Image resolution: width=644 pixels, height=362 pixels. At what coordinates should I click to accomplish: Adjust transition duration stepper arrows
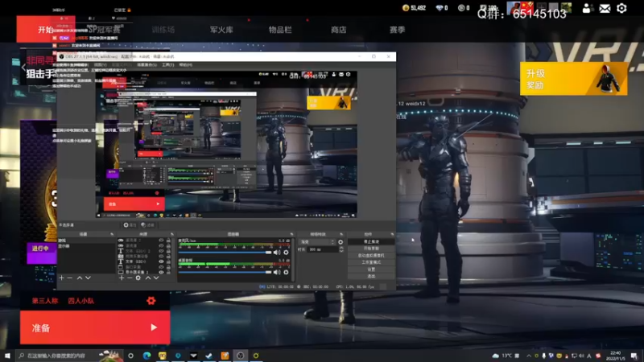click(341, 249)
